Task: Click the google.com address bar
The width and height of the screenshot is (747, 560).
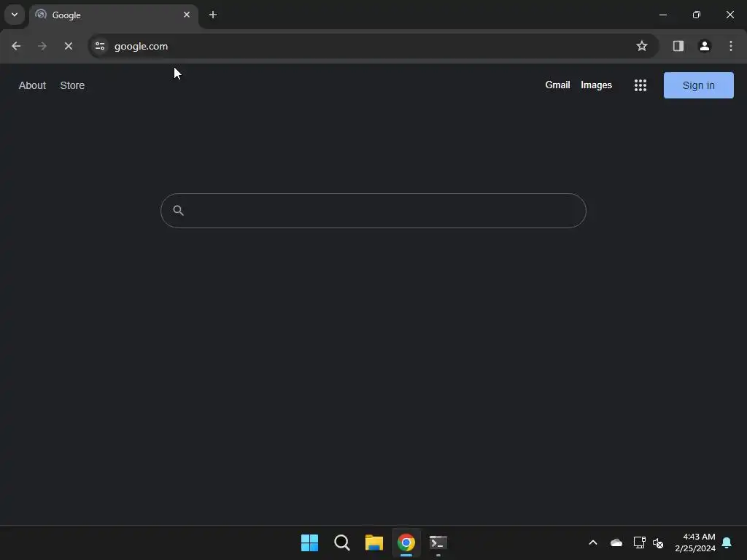Action: 373,46
